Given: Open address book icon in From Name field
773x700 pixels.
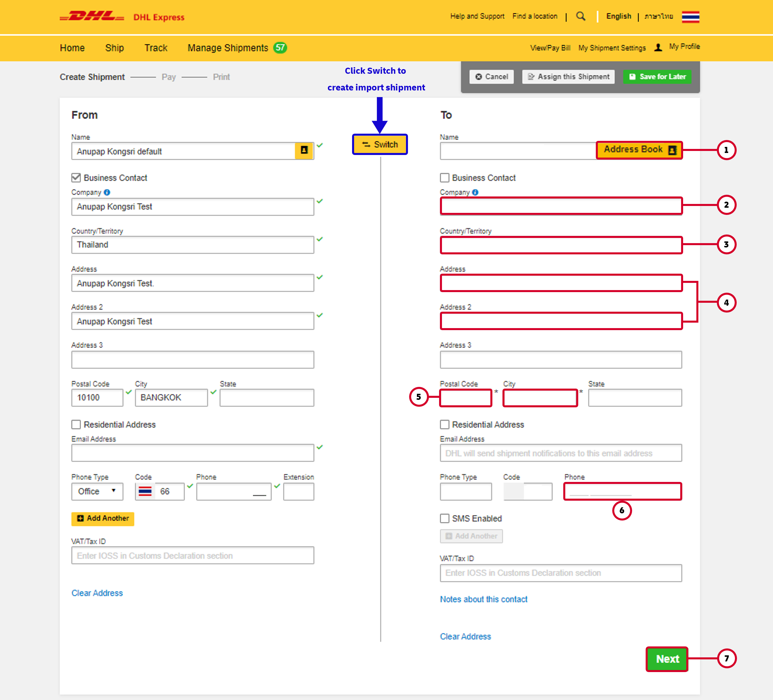Looking at the screenshot, I should [304, 151].
